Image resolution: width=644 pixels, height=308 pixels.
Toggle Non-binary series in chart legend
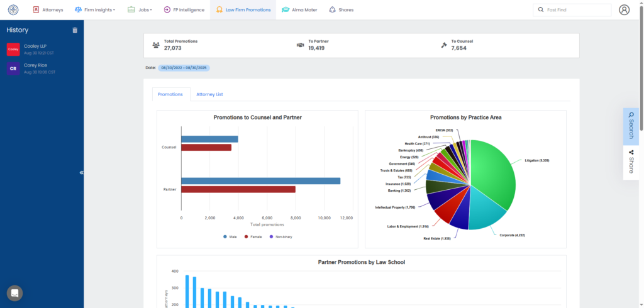[x=281, y=237]
